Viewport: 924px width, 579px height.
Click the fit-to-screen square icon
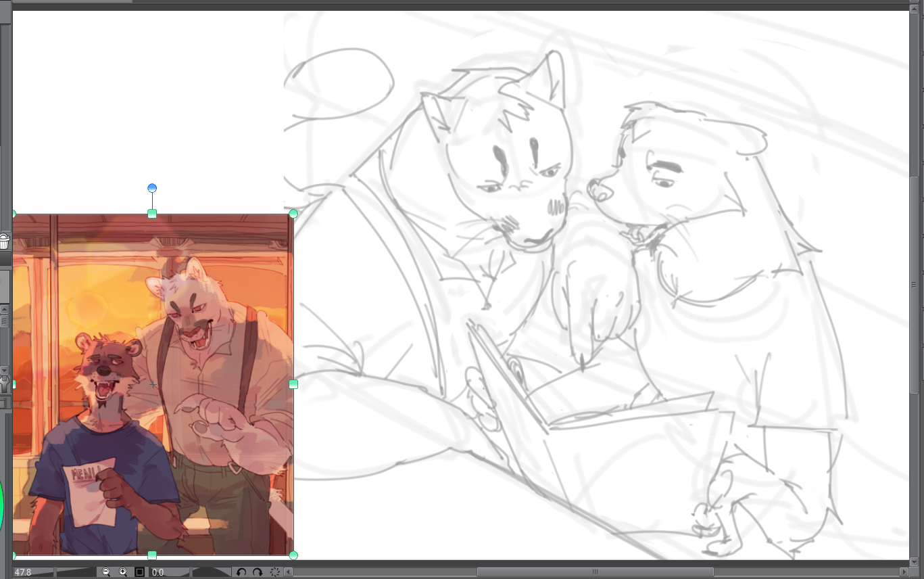[139, 572]
